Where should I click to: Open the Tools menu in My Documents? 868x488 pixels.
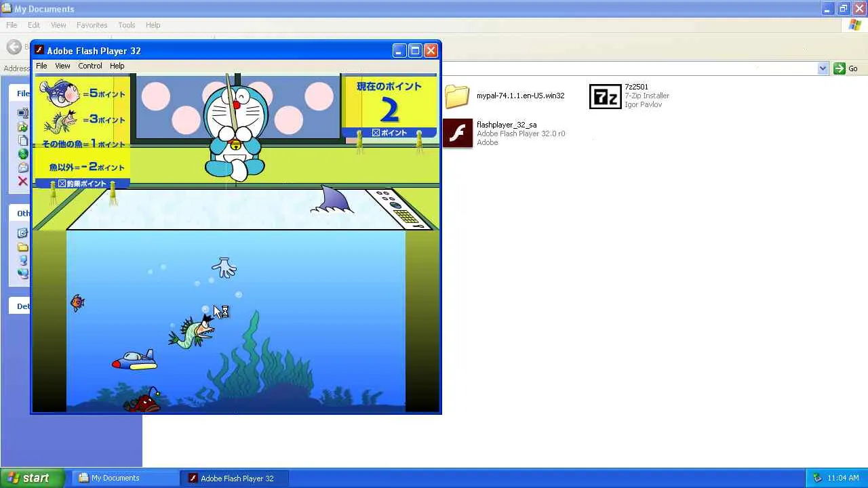pos(127,25)
